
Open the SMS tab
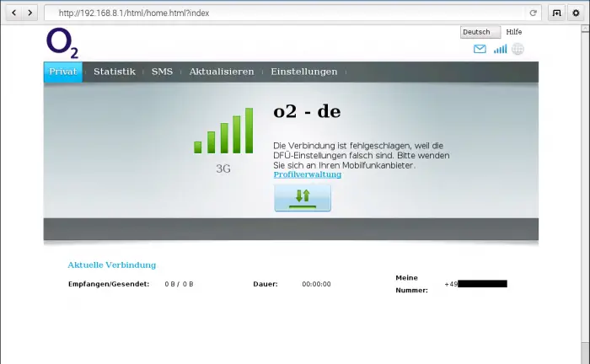click(162, 72)
